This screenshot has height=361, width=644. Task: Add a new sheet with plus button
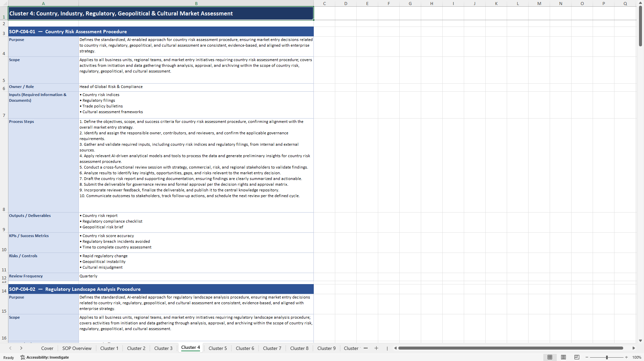click(376, 348)
